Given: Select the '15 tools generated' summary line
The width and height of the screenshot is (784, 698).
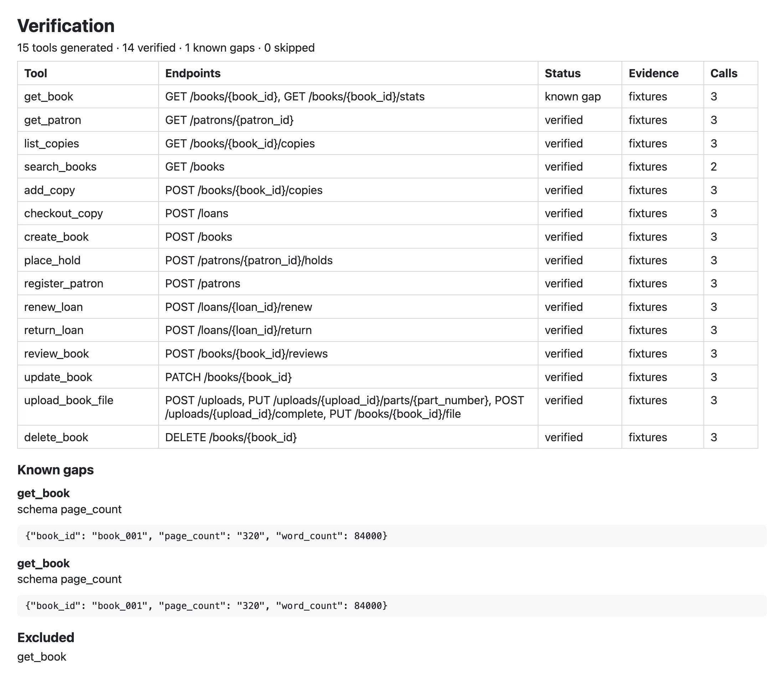Looking at the screenshot, I should point(166,48).
